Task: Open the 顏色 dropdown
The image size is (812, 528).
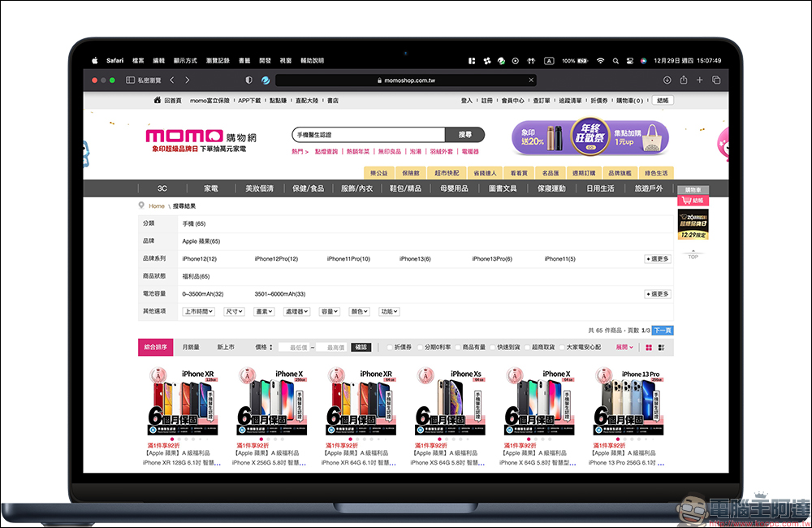Action: point(360,311)
